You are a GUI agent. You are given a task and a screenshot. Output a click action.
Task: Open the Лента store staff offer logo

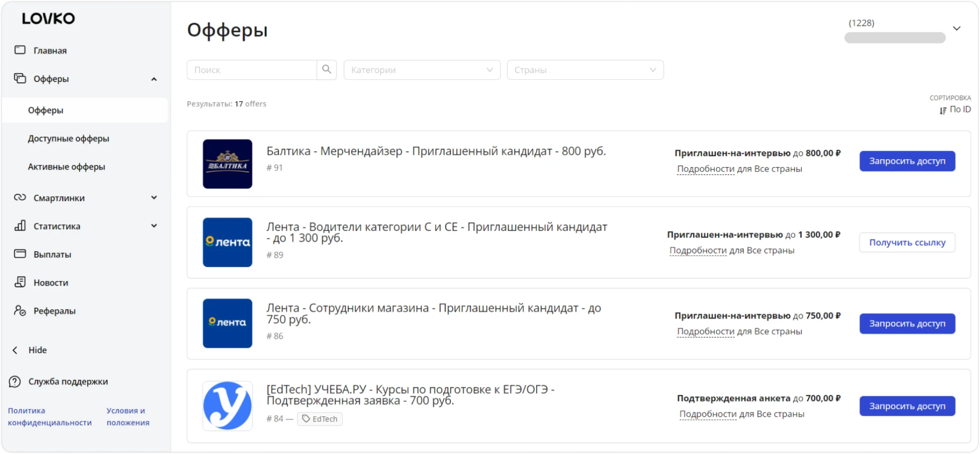[x=227, y=323]
